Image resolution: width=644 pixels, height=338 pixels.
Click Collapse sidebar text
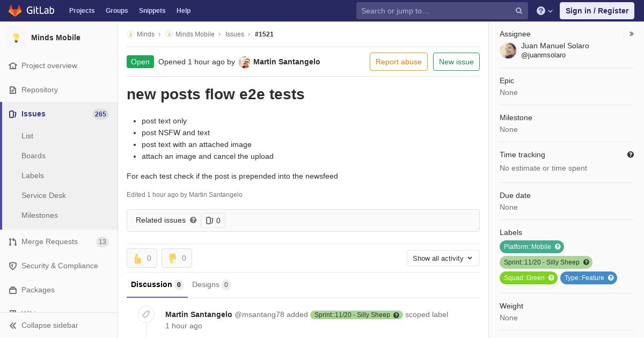pyautogui.click(x=50, y=325)
